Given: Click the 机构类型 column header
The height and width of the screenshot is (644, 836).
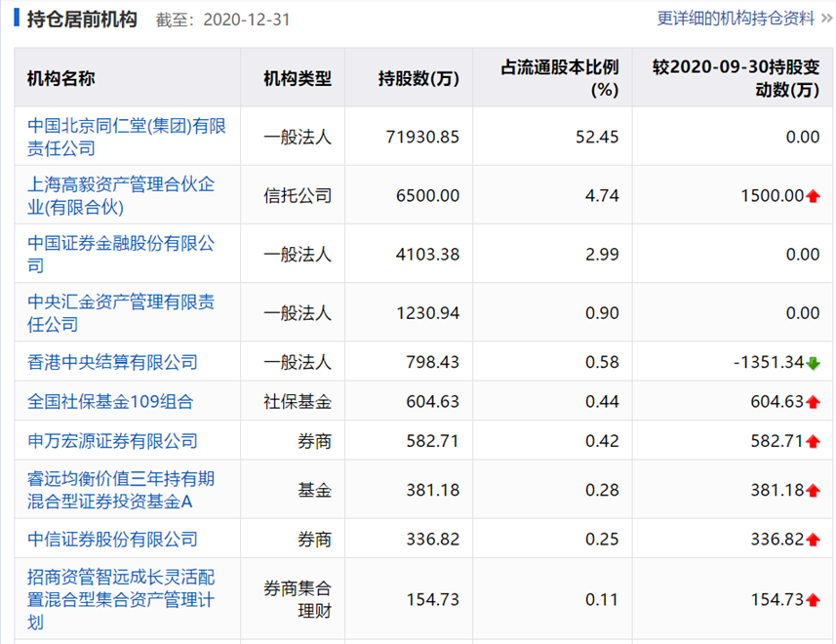Looking at the screenshot, I should [x=298, y=79].
